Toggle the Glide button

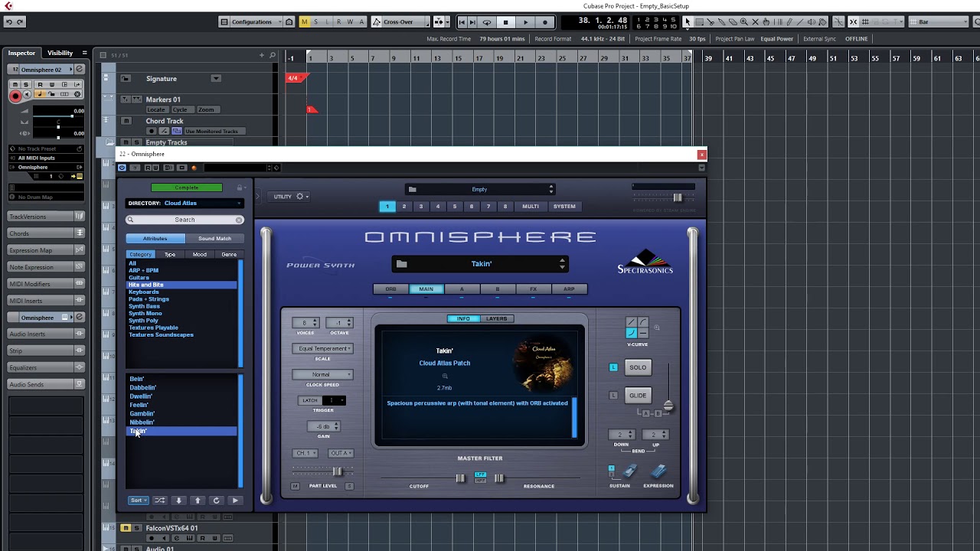point(638,396)
